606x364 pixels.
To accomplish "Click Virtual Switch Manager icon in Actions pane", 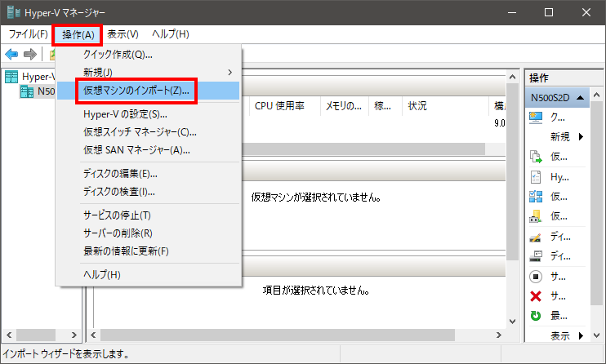I will [536, 197].
